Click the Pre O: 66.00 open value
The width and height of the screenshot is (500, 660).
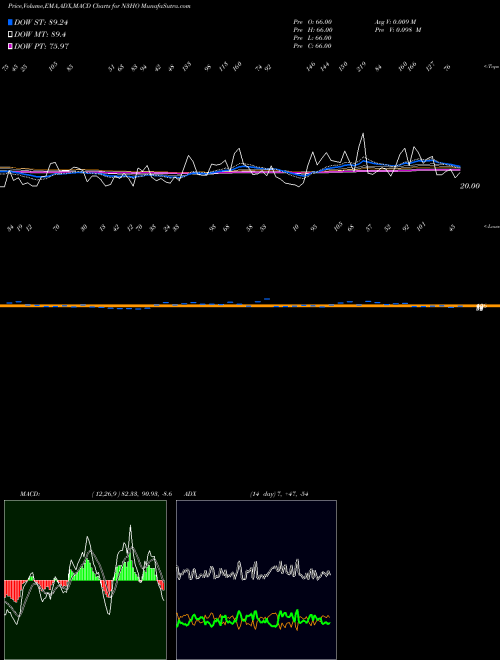pos(313,21)
